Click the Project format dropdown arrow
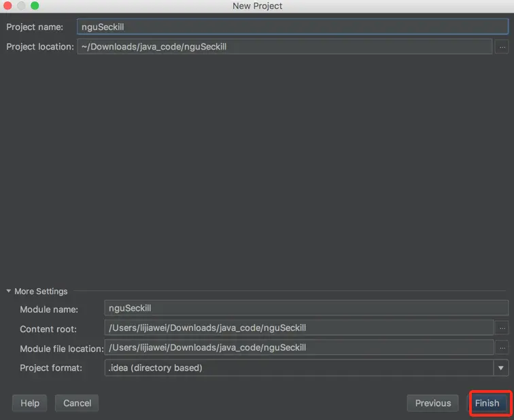514x420 pixels. pos(501,368)
